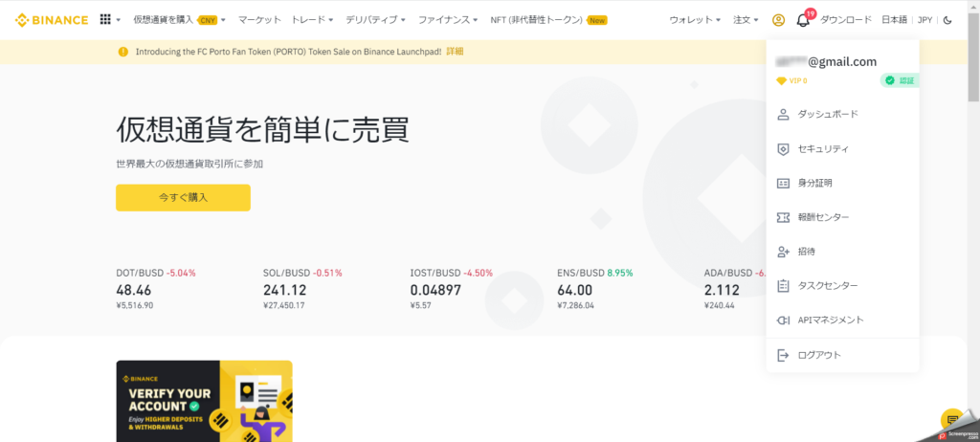Expand the ウォレット dropdown
Screen dimensions: 980x442
coord(695,20)
